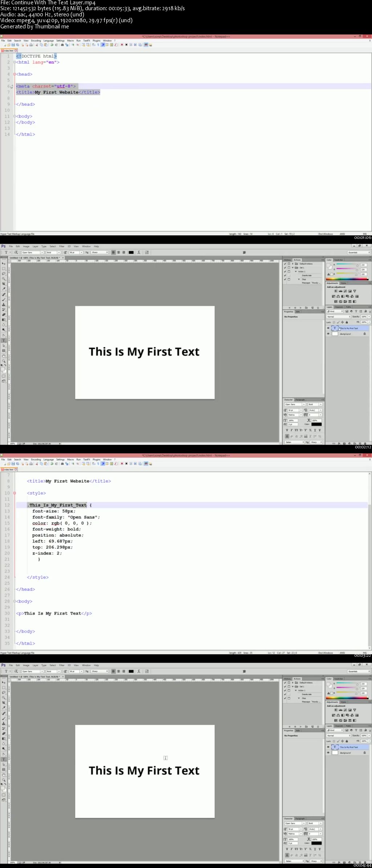This screenshot has height=868, width=372.
Task: Toggle Lock All padlock in 00:02:12 Layers panel
Action: [347, 322]
